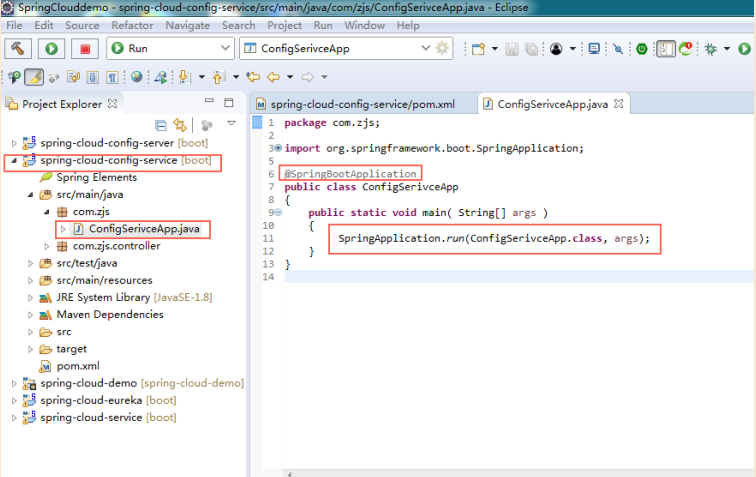Expand the spring-cloud-config-server project
Screen dimensions: 756x477
[x=14, y=143]
